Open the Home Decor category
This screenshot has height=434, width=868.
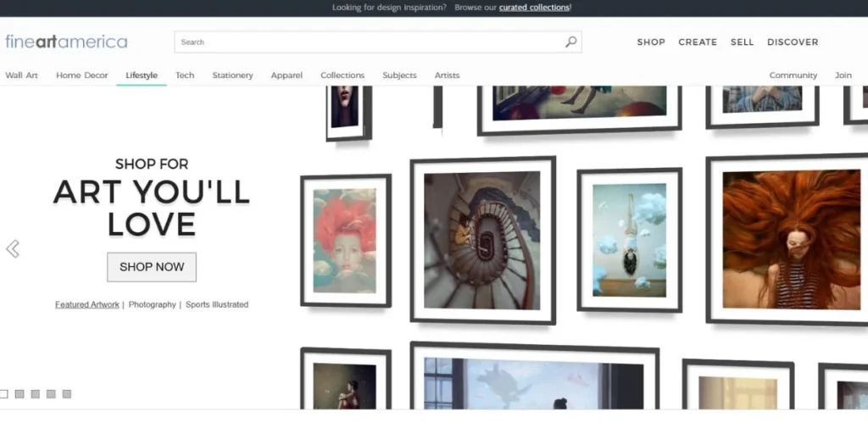coord(82,75)
